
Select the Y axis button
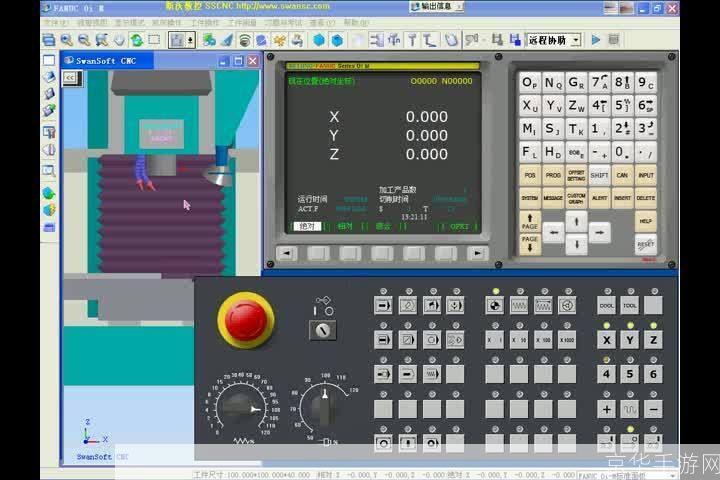[x=630, y=340]
